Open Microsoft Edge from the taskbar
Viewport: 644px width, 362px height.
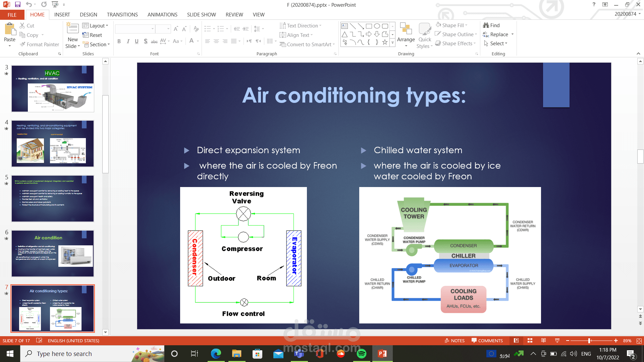(x=216, y=354)
